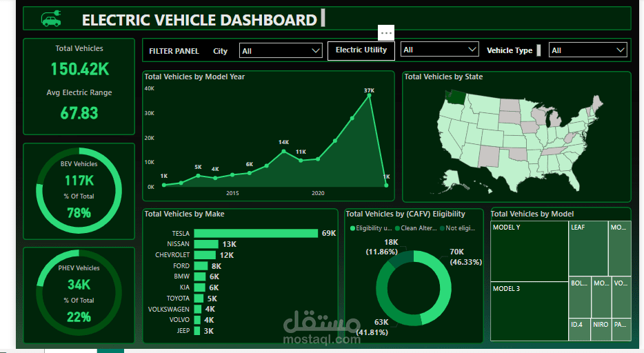Open the Electric Utility filter dropdown

[x=439, y=50]
